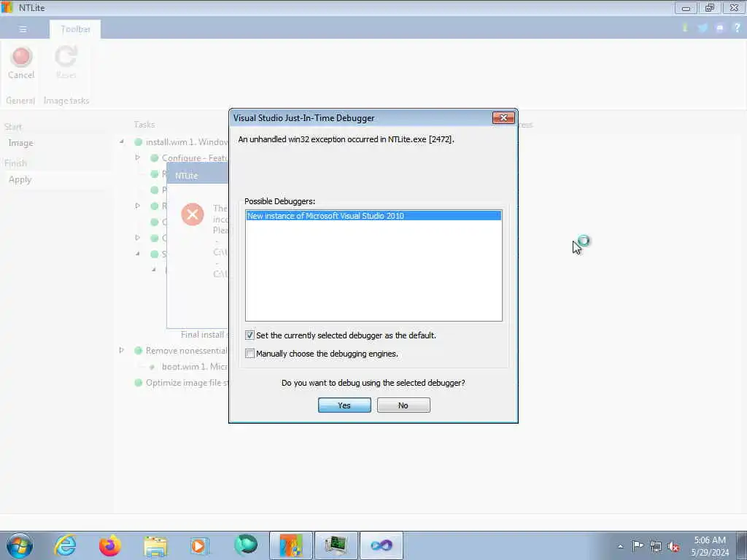Click the red error icon in NTLite message
The height and width of the screenshot is (560, 747).
click(193, 214)
